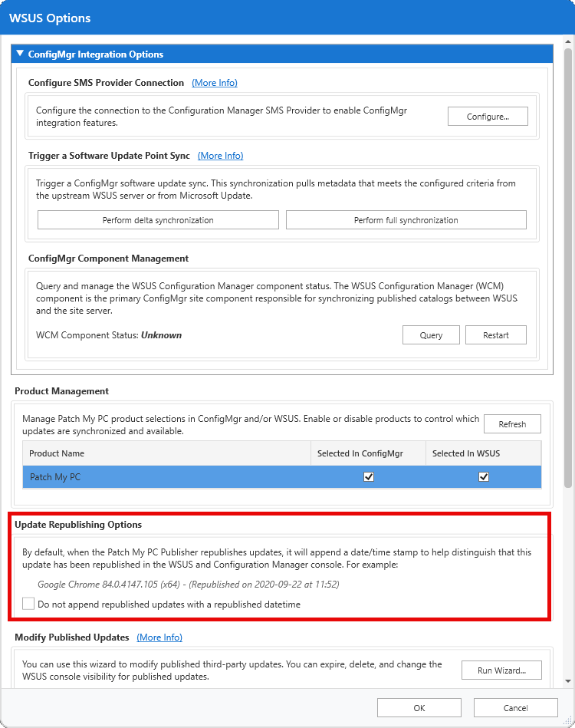This screenshot has width=575, height=728.
Task: Uncheck Selected In WSUS for Patch My PC
Action: (484, 476)
